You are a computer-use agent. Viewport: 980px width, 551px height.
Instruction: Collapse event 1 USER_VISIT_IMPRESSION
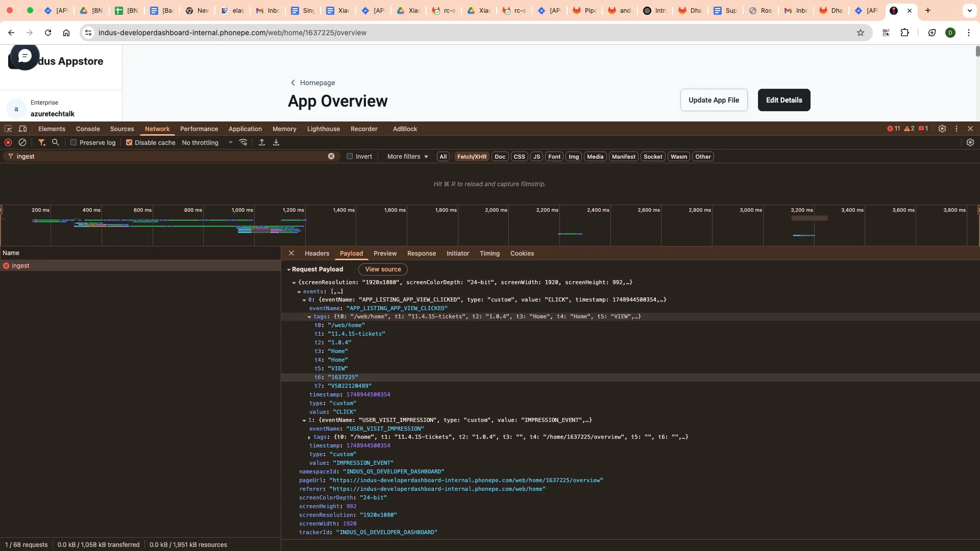point(304,420)
